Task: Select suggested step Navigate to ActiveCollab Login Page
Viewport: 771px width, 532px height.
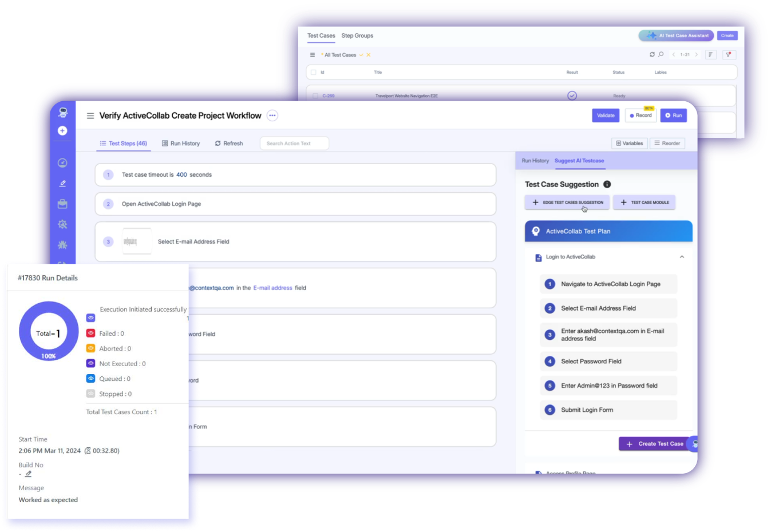Action: pyautogui.click(x=608, y=284)
